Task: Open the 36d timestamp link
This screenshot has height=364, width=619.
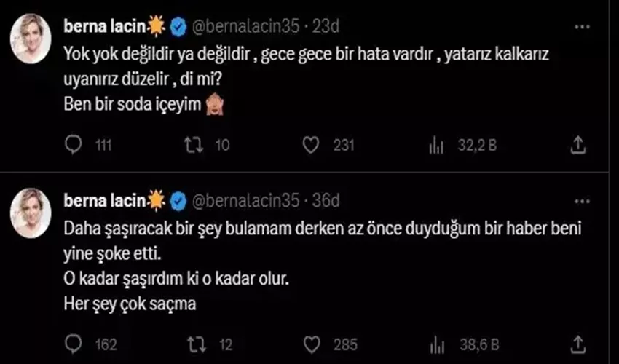Action: [326, 201]
